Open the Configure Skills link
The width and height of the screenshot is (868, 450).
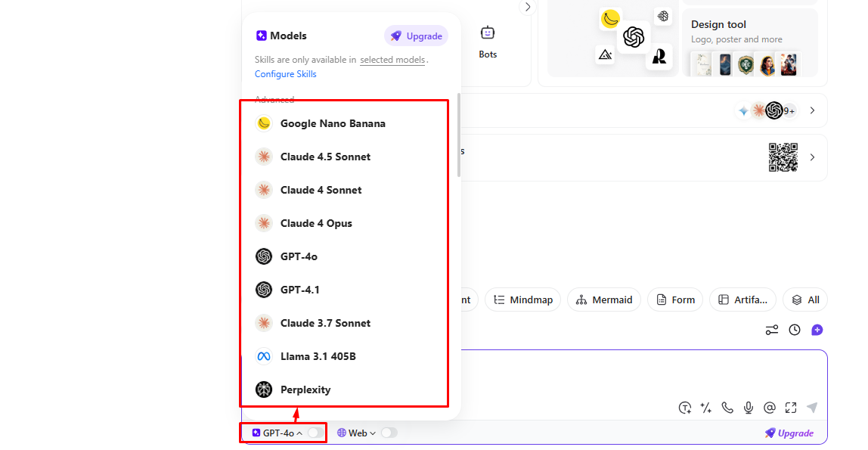285,74
